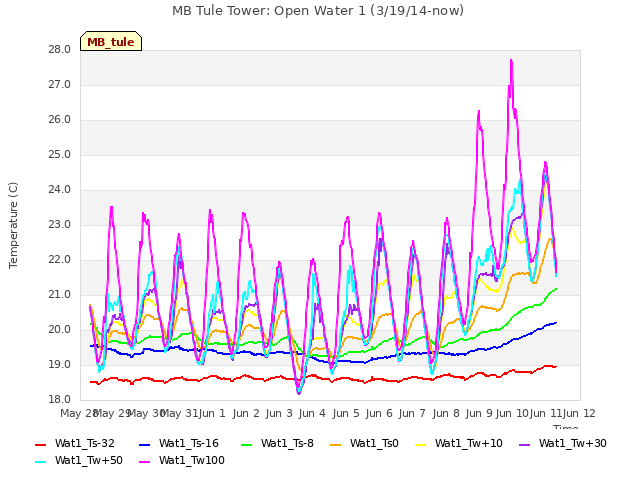The height and width of the screenshot is (480, 640).
Task: Click the magenta Wat1_Tw100 legend color marker
Action: [x=144, y=462]
